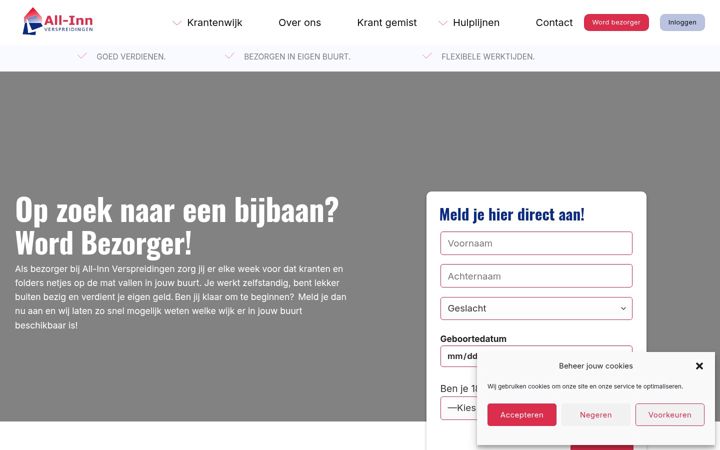Go to the Over ons page
This screenshot has width=720, height=450.
tap(299, 22)
